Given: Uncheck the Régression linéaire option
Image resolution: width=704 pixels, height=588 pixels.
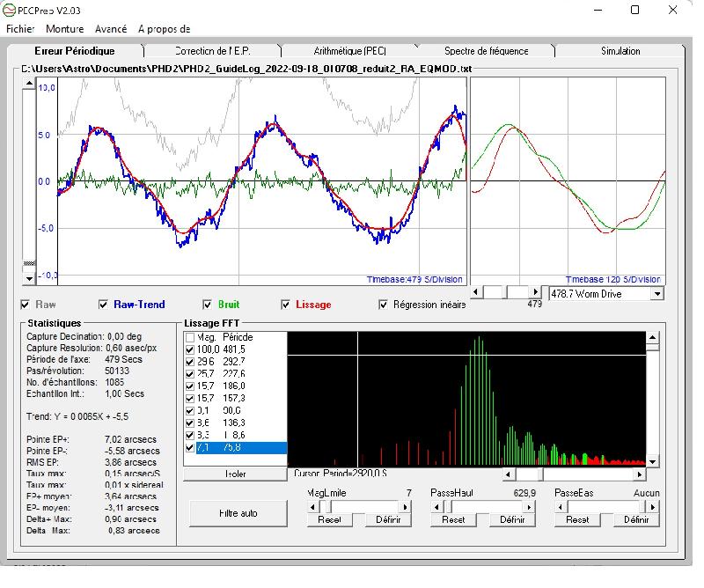Looking at the screenshot, I should 384,305.
